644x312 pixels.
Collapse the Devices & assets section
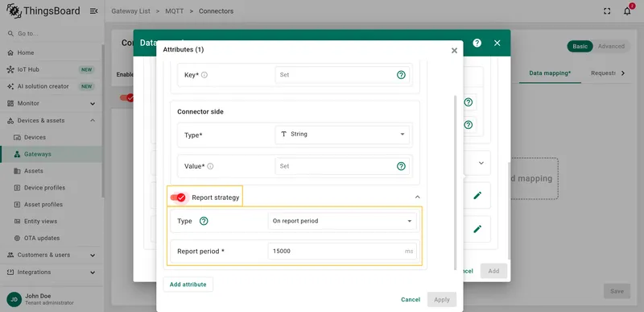(x=93, y=120)
